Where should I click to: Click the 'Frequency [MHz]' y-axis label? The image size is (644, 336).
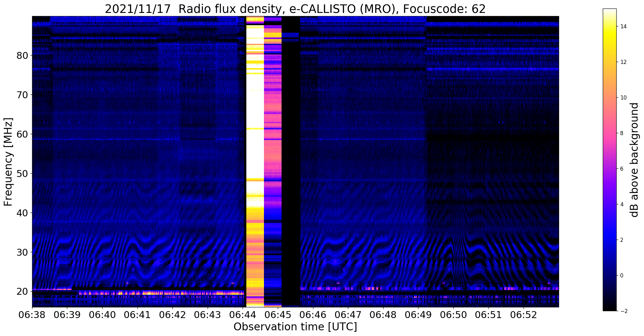[8, 162]
